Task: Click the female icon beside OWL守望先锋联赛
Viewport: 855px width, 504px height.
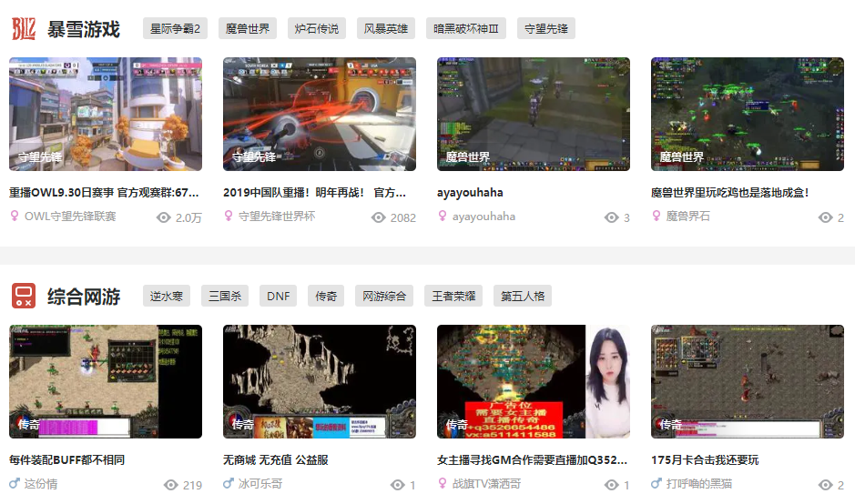Action: [15, 216]
